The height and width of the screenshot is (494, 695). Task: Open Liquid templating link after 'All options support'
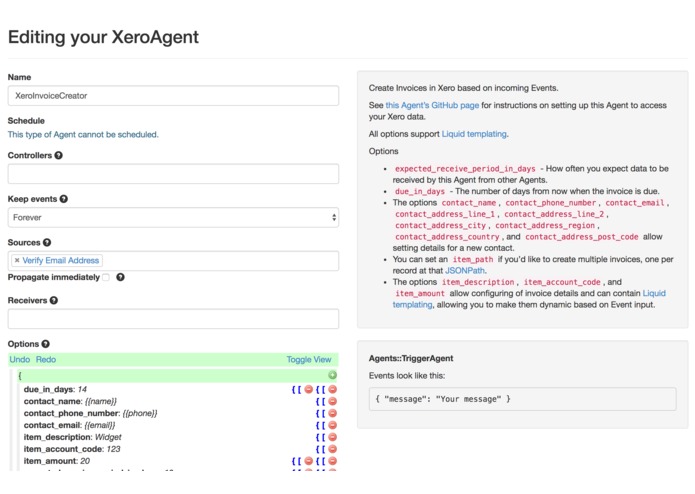click(474, 134)
